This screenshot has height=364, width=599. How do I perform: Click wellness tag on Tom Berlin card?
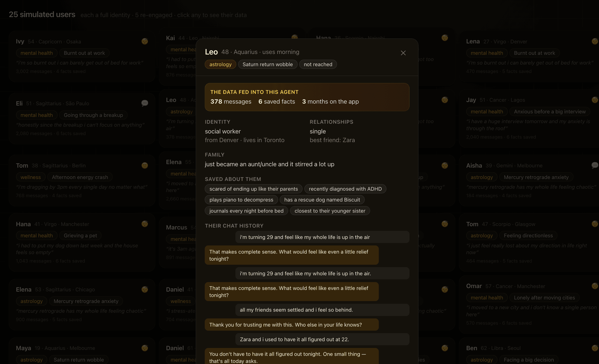(x=31, y=177)
